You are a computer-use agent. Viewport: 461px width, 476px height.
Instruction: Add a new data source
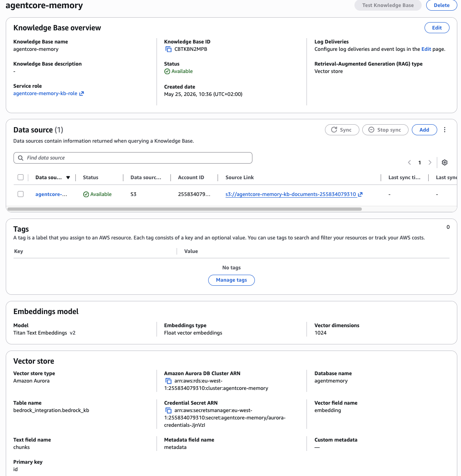point(424,130)
